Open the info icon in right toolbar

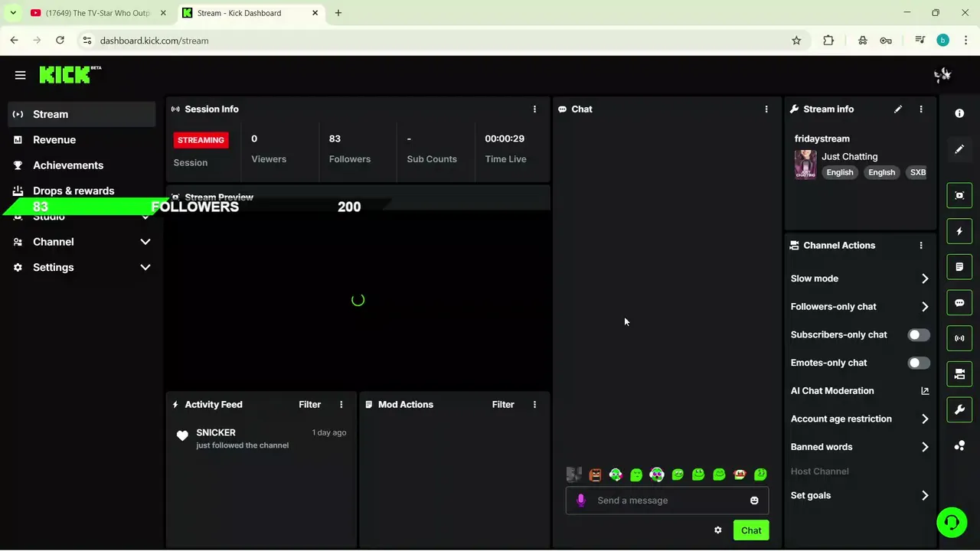[x=959, y=113]
